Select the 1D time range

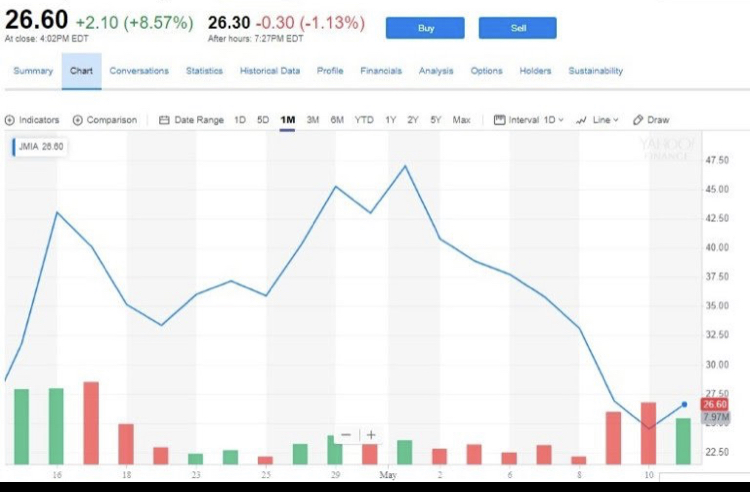pyautogui.click(x=240, y=120)
